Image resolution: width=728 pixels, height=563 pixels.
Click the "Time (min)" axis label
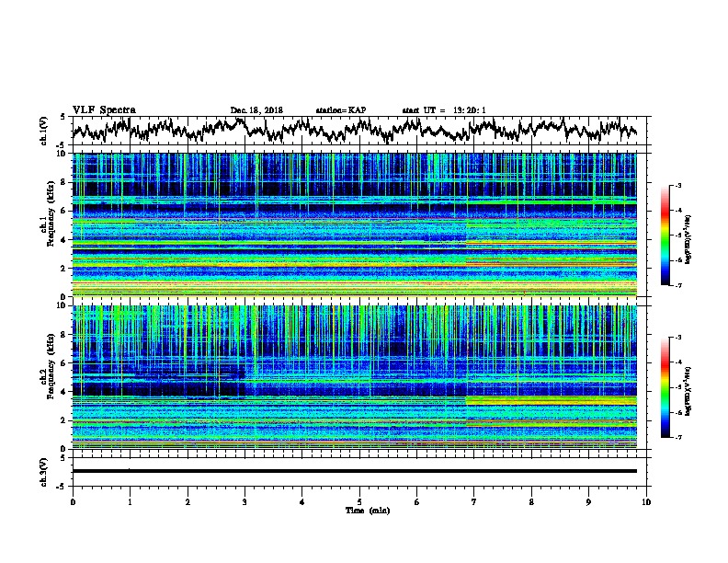coord(368,511)
